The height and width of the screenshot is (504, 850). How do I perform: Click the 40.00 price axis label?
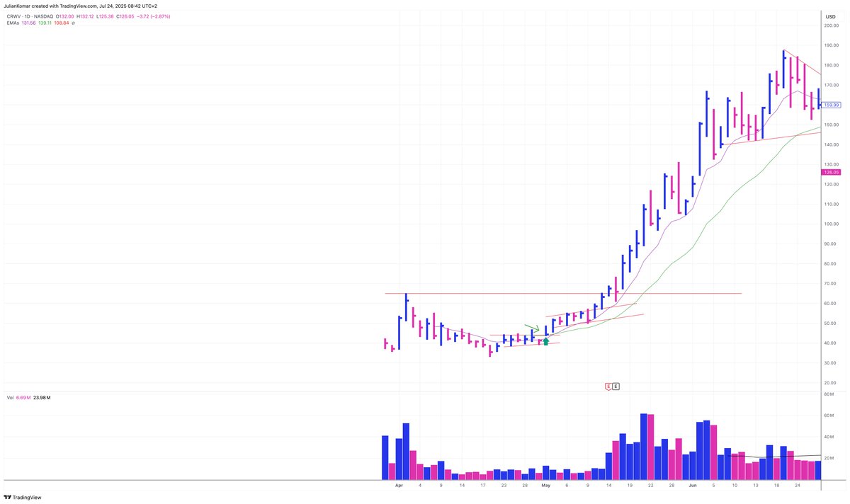[831, 343]
